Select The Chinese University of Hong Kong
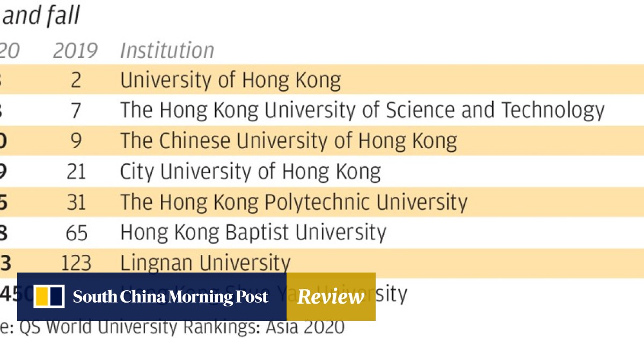Viewport: 644px width, 338px height. click(x=288, y=141)
